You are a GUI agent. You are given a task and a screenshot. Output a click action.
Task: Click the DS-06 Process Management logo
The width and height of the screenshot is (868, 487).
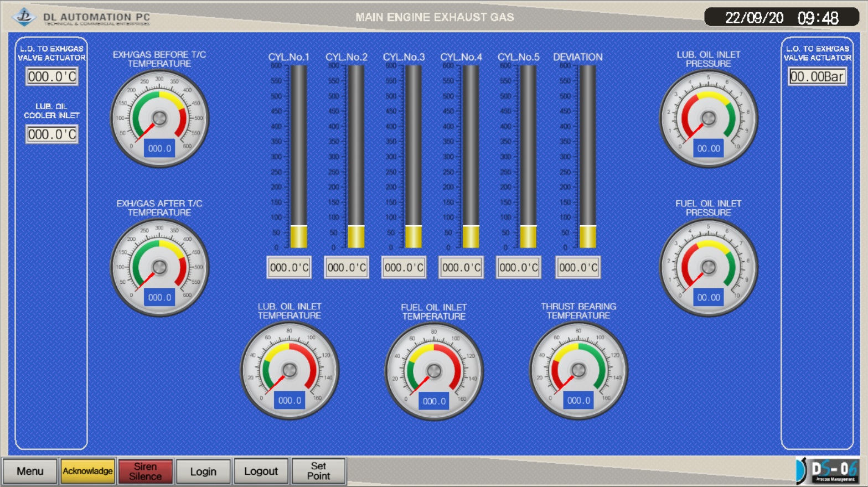point(828,471)
